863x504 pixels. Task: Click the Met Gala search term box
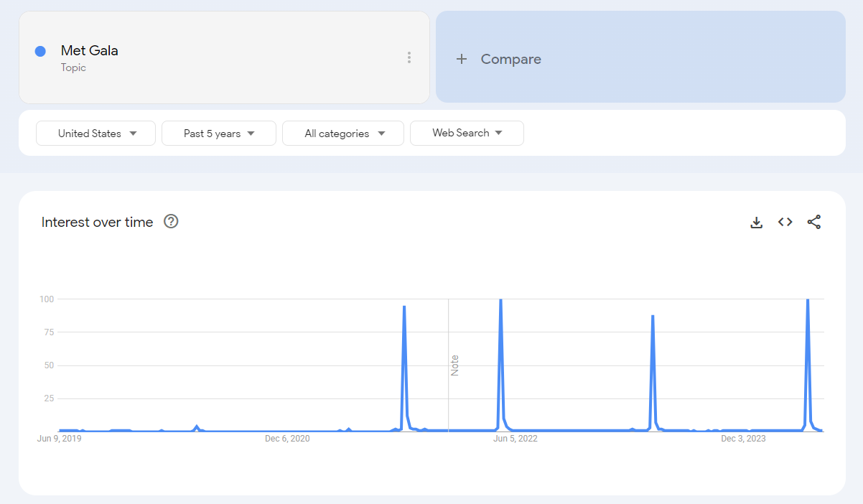coord(224,57)
